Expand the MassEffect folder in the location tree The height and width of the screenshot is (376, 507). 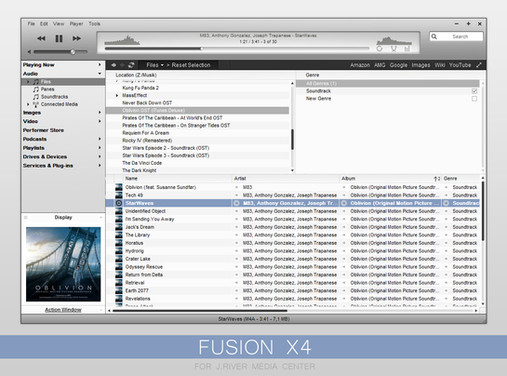[117, 95]
